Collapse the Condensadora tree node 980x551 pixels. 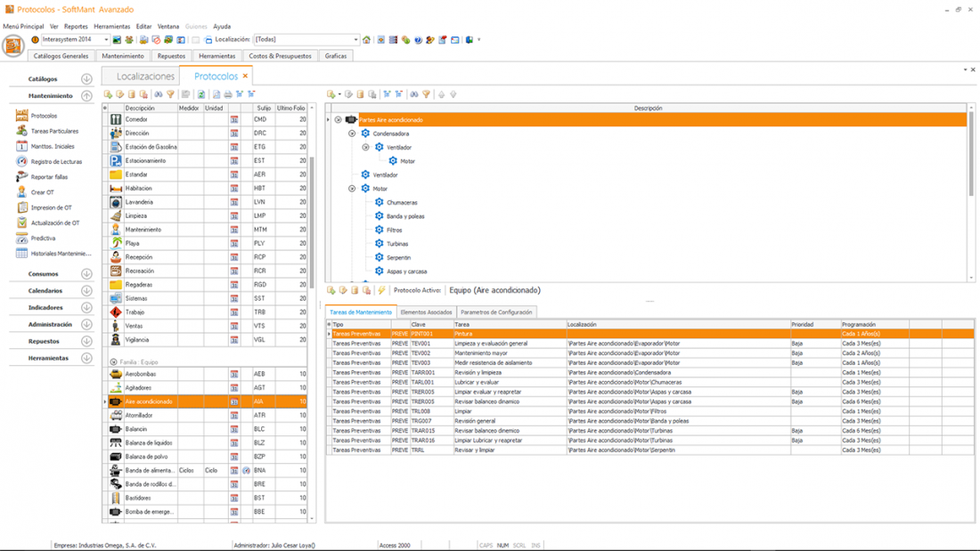[x=352, y=134]
